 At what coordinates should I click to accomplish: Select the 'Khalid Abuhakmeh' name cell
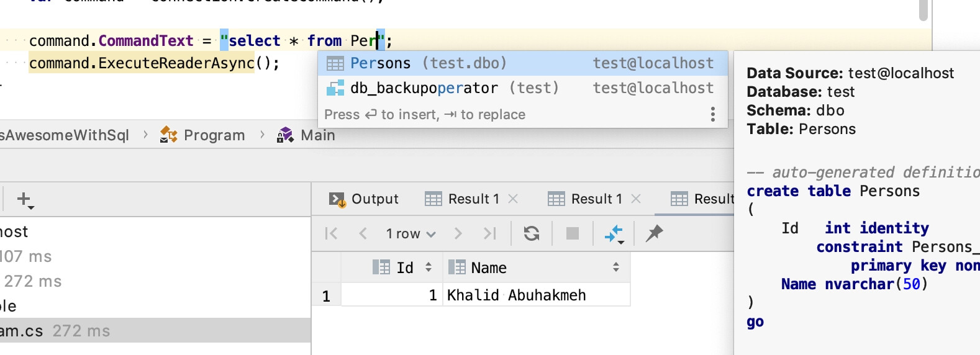[535, 295]
